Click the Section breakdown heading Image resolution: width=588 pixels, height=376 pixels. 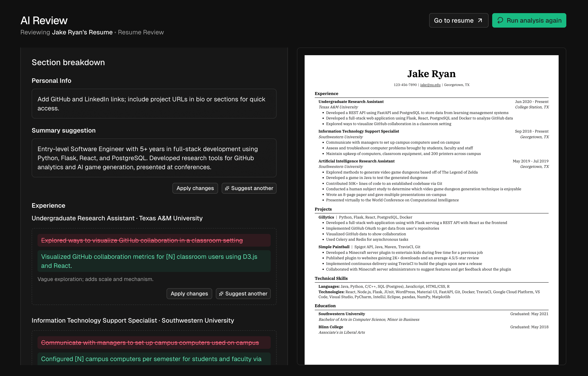click(x=68, y=62)
